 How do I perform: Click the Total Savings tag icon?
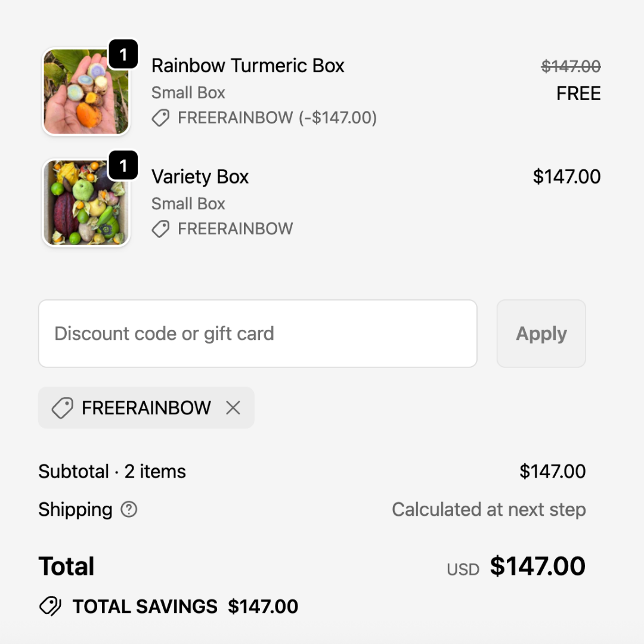pyautogui.click(x=50, y=606)
